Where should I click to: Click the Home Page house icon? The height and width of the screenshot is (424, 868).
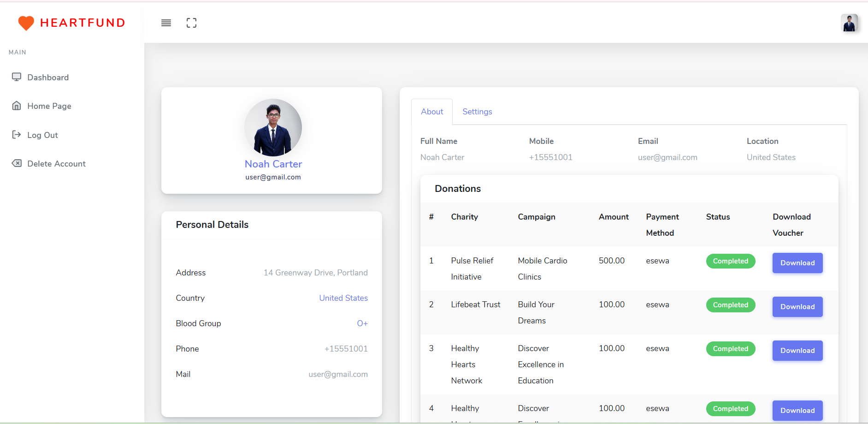pyautogui.click(x=17, y=106)
